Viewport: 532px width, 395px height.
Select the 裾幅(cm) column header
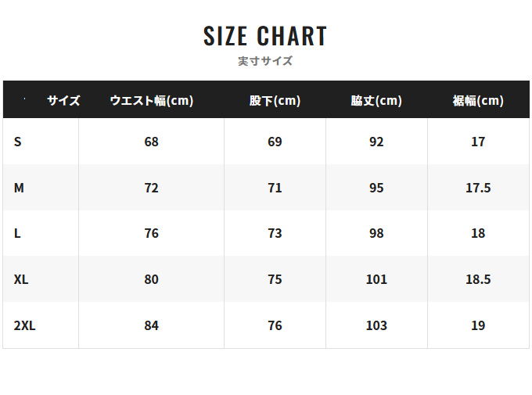point(478,100)
